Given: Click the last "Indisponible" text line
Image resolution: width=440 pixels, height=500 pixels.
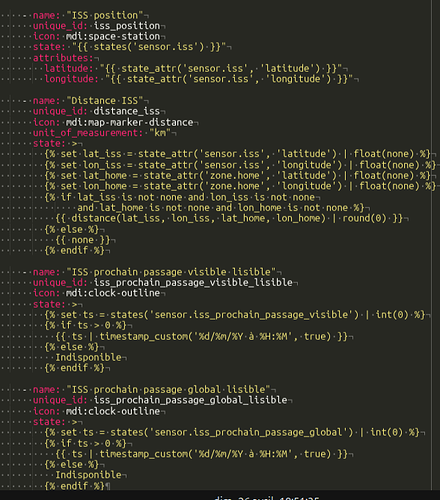Looking at the screenshot, I should [88, 475].
